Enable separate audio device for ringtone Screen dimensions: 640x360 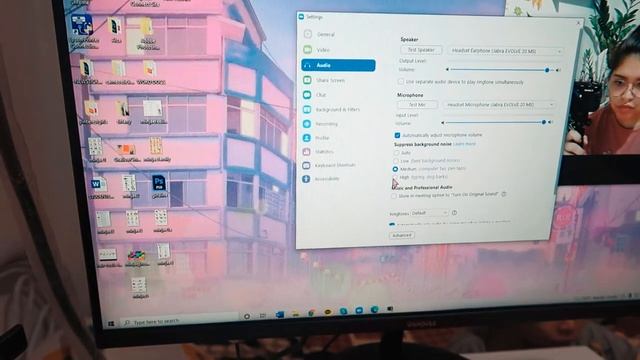(x=401, y=82)
